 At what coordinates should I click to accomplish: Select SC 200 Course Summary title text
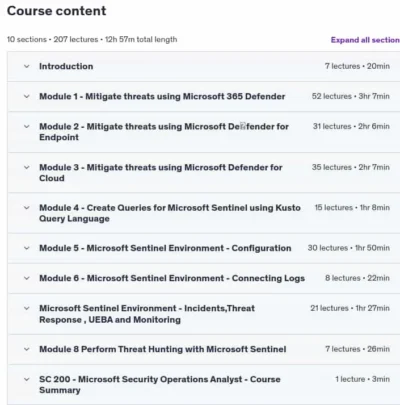coord(160,385)
